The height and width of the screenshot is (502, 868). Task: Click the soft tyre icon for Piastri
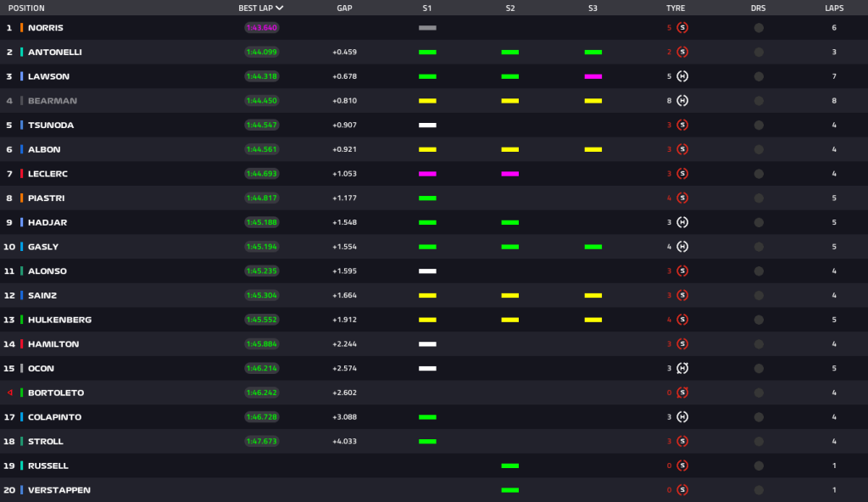pos(682,198)
